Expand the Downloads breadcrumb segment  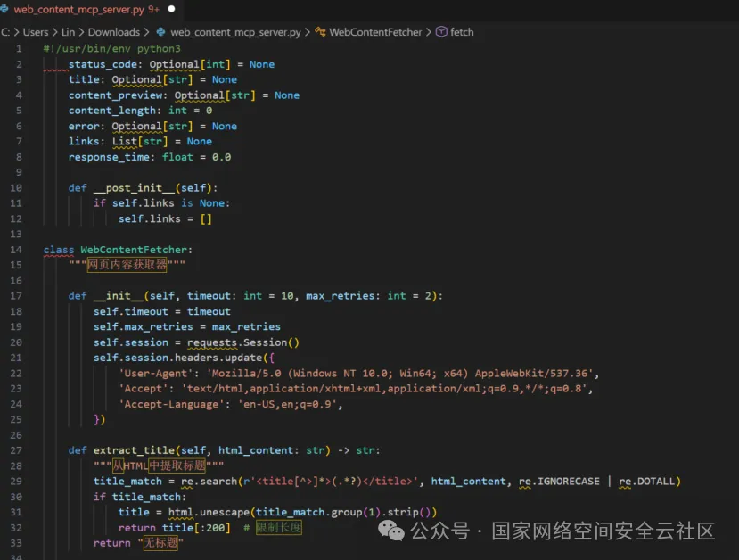click(113, 32)
